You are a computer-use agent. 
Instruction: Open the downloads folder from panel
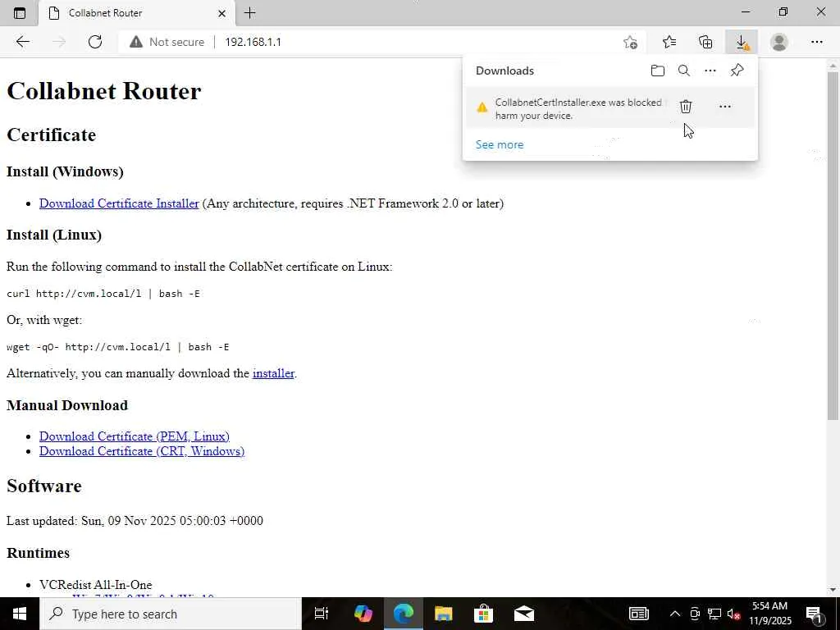pos(657,71)
